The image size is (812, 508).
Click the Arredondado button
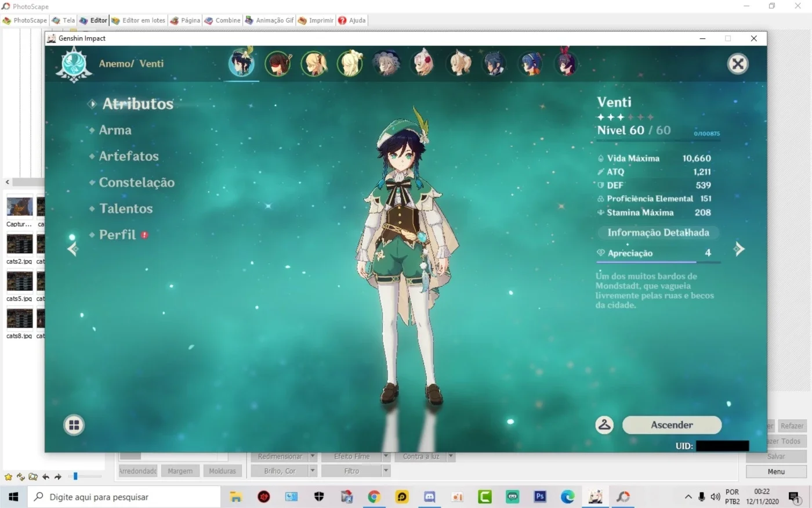[138, 471]
